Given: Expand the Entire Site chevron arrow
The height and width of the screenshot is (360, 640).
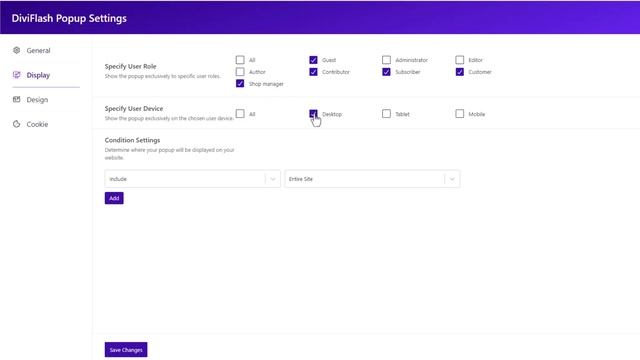Looking at the screenshot, I should [x=452, y=179].
